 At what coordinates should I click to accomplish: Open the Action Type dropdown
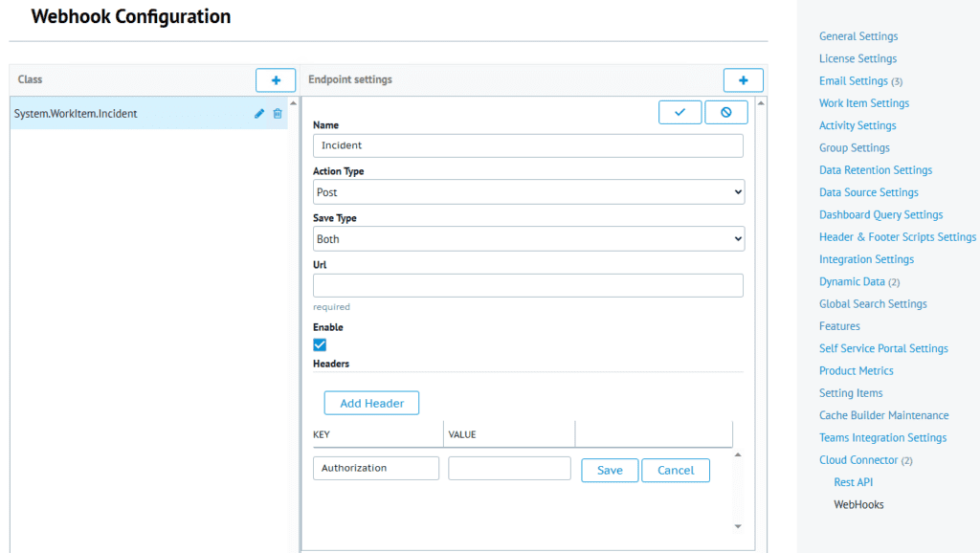click(528, 192)
